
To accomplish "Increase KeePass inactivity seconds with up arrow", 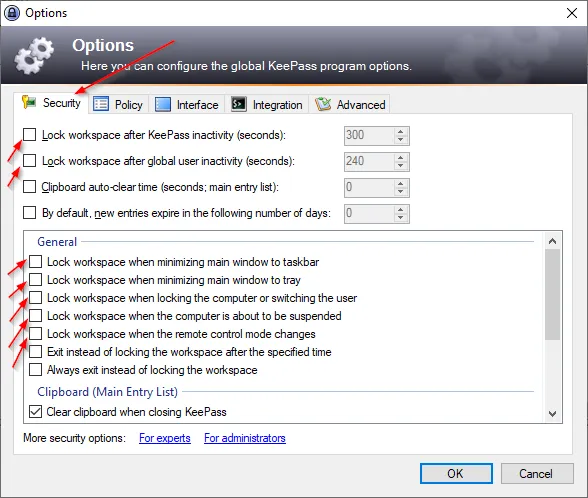I will [400, 132].
